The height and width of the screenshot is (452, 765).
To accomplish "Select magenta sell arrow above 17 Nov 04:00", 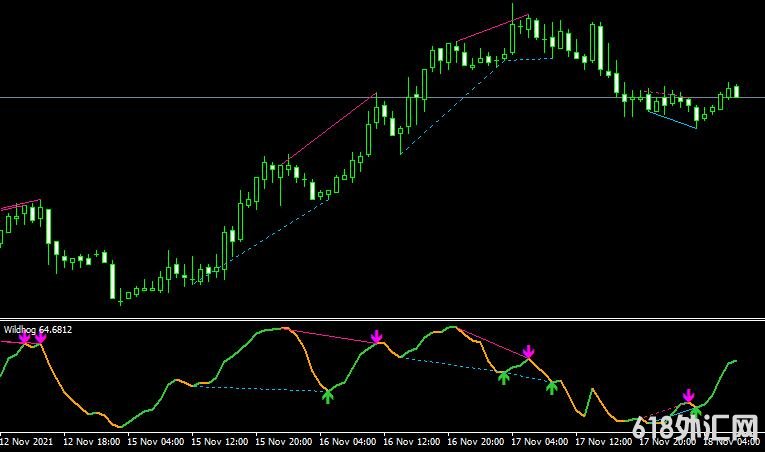I will tap(528, 351).
